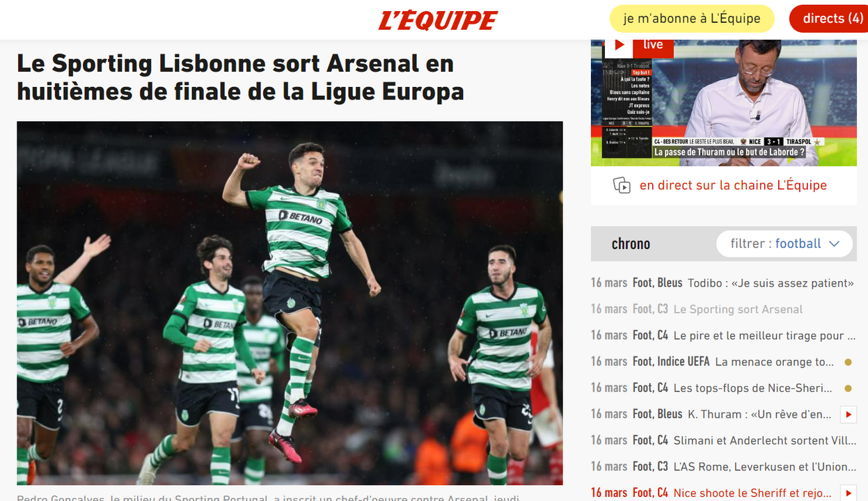This screenshot has width=868, height=501.
Task: Click the L'Équipe logo
Action: [438, 20]
